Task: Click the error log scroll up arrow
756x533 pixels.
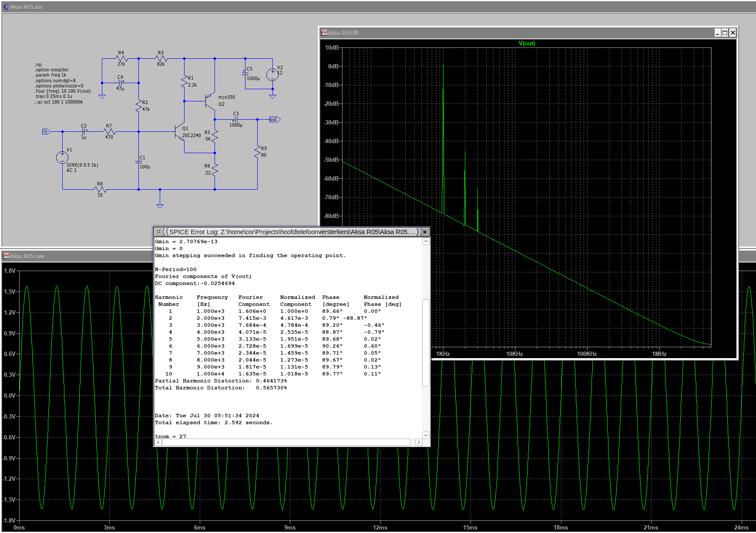Action: click(x=426, y=241)
